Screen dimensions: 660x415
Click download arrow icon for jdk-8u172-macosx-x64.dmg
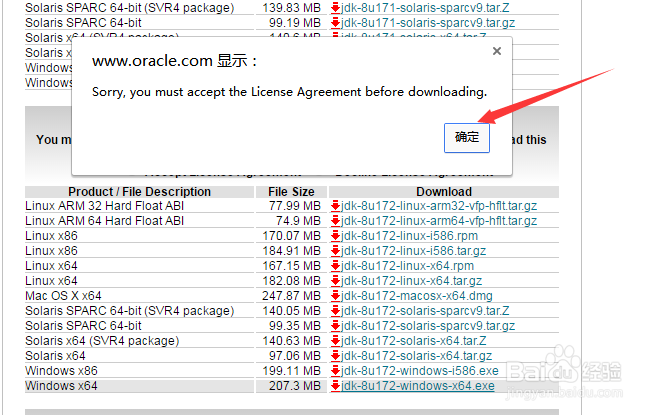point(335,296)
